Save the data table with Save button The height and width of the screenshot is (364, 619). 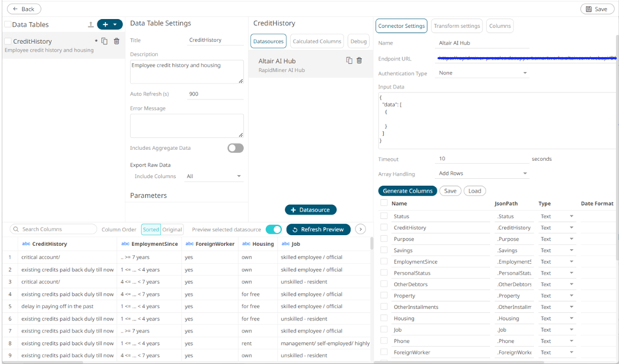click(597, 9)
